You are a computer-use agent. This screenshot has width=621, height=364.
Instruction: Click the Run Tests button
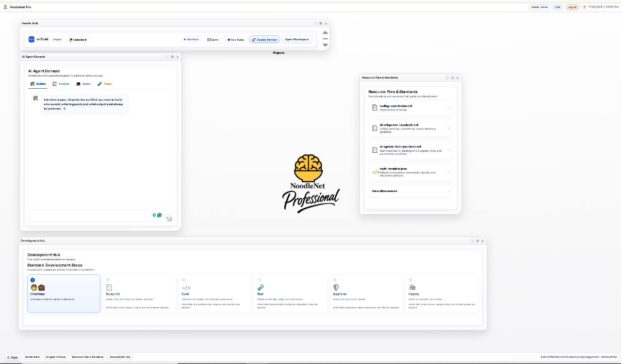pos(235,40)
